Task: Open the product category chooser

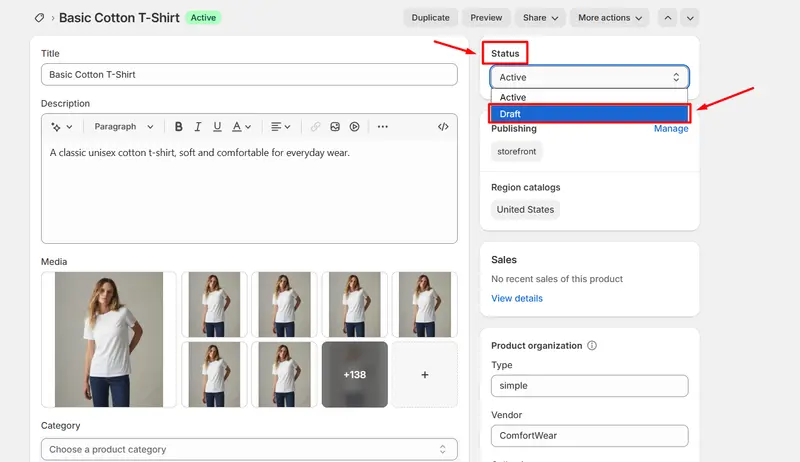Action: (x=249, y=449)
